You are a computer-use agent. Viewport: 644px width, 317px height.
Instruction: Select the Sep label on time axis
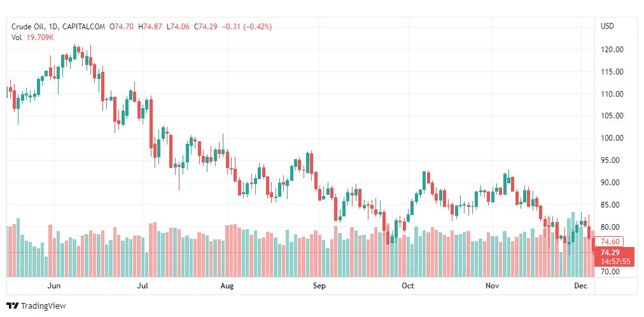click(319, 286)
